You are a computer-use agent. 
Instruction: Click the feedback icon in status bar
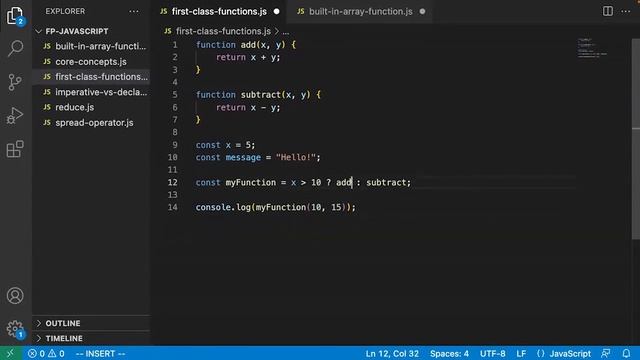[606, 353]
